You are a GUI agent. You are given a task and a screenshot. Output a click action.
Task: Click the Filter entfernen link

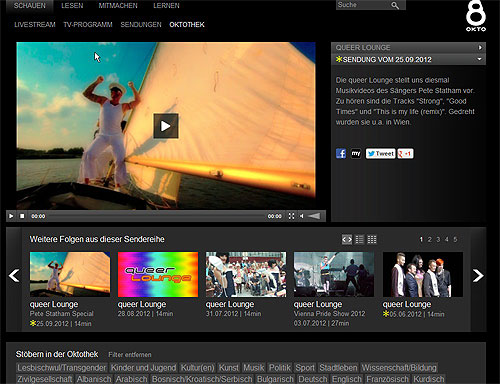[x=130, y=355]
